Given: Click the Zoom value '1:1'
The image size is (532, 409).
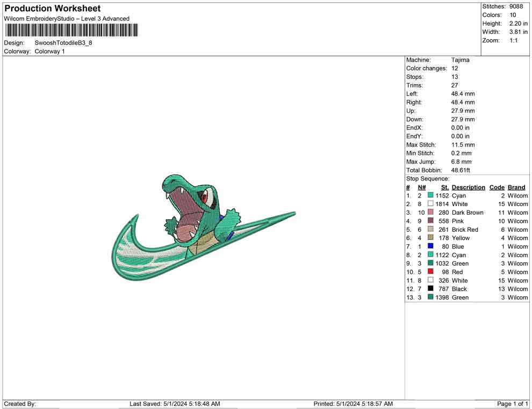Looking at the screenshot, I should tap(513, 40).
